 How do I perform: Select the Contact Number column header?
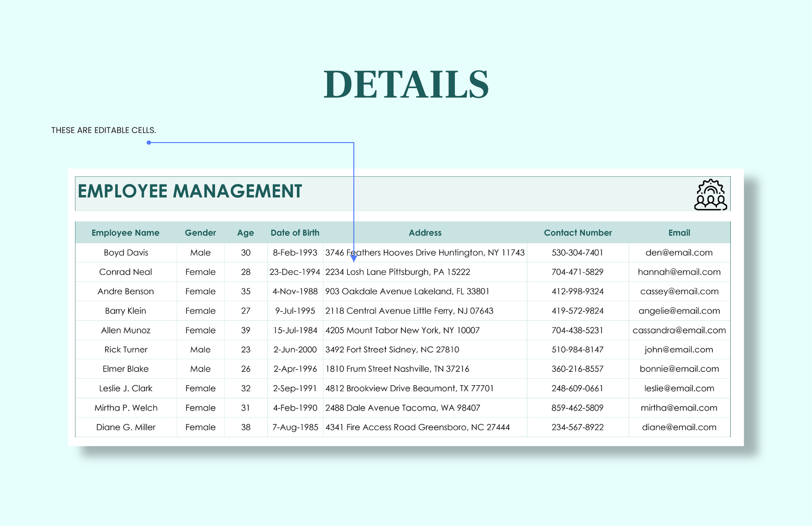pos(578,233)
